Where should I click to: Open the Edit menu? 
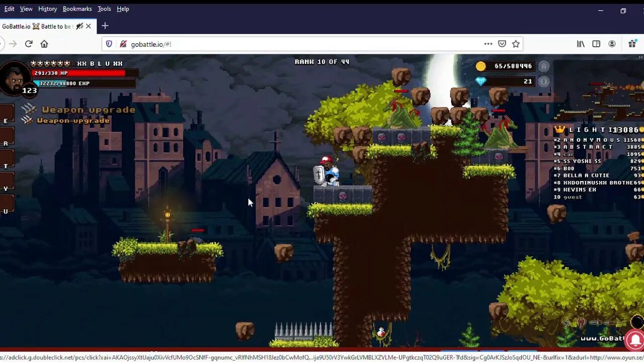tap(9, 9)
